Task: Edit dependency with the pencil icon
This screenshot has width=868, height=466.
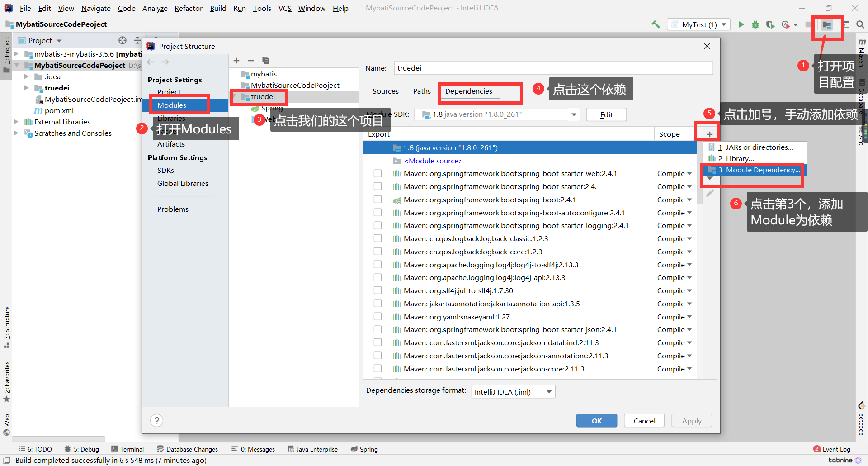Action: [x=710, y=193]
